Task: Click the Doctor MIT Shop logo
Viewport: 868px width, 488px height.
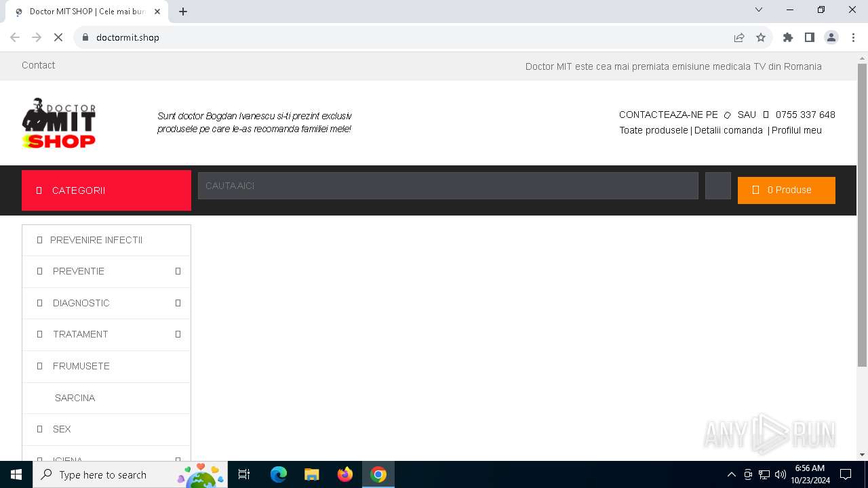Action: [59, 123]
